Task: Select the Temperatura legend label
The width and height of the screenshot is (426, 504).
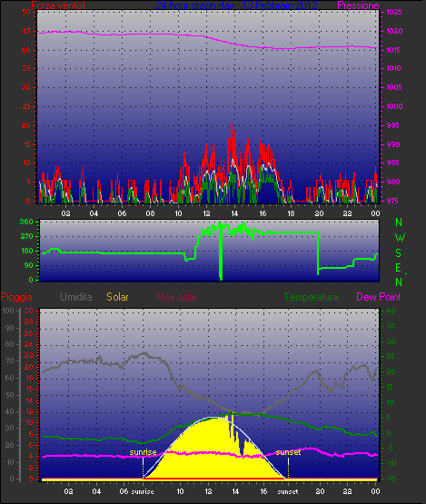Action: point(311,297)
